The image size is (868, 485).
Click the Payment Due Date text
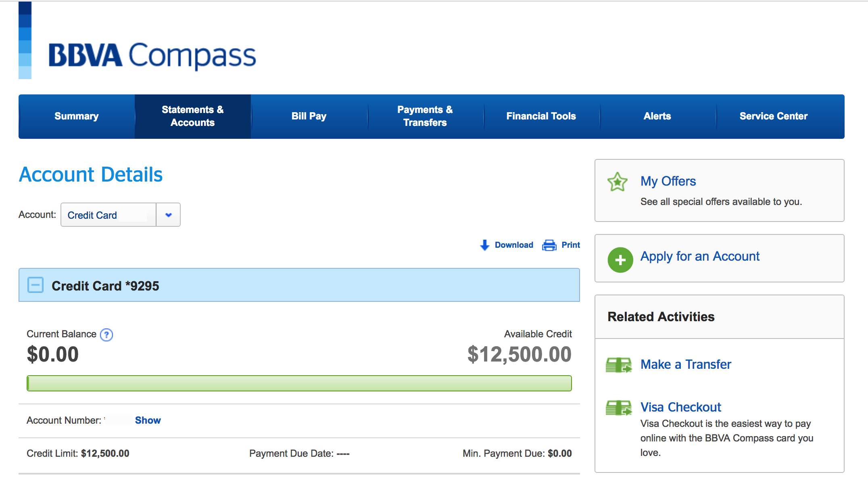click(299, 454)
